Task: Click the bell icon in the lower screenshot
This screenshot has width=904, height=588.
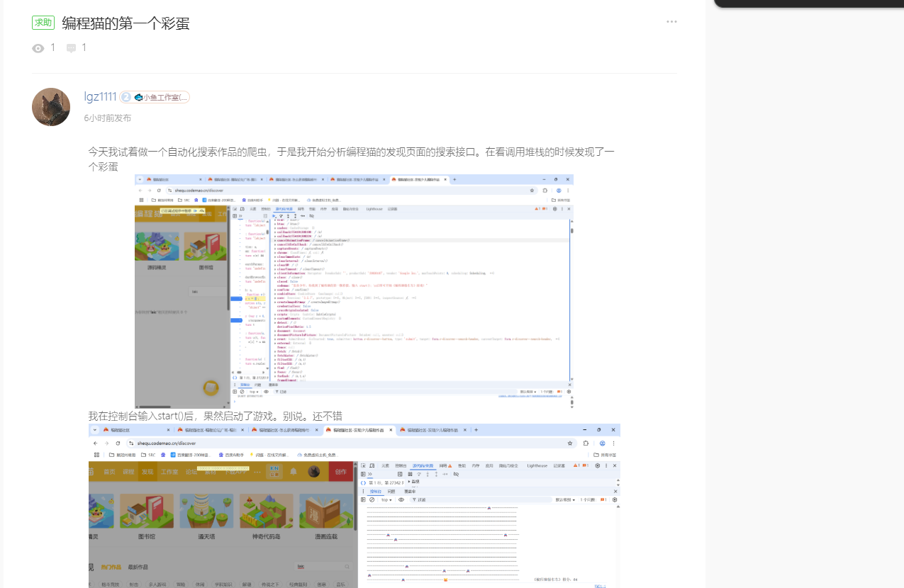Action: pos(290,472)
